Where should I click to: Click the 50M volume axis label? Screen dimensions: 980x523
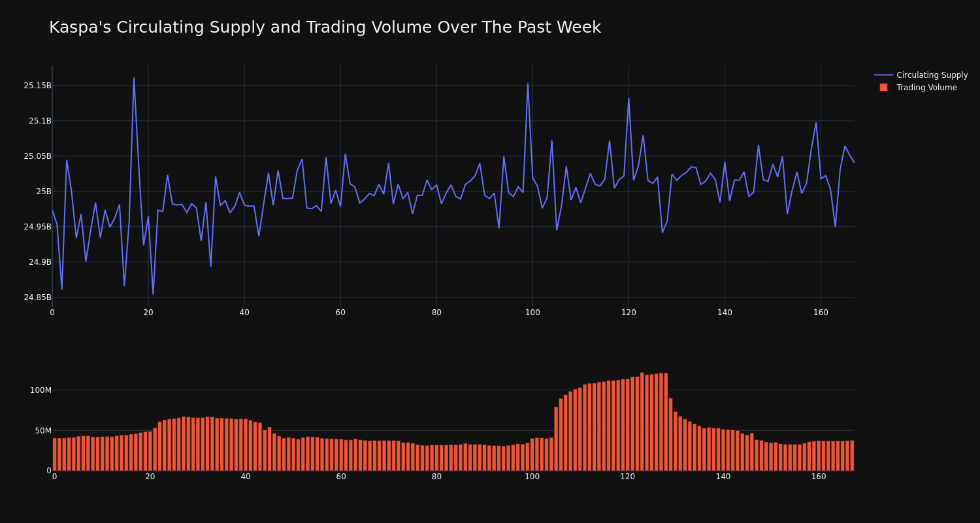(42, 431)
